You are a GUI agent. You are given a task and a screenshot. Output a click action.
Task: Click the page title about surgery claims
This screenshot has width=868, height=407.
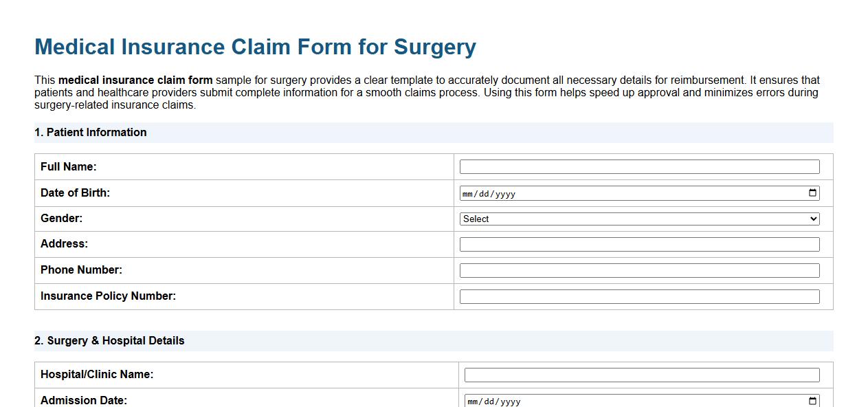click(255, 47)
